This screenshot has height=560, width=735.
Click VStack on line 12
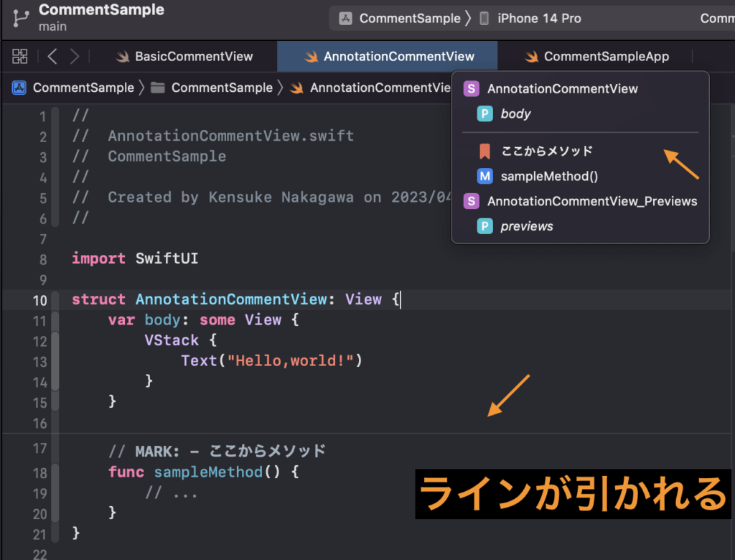coord(172,340)
